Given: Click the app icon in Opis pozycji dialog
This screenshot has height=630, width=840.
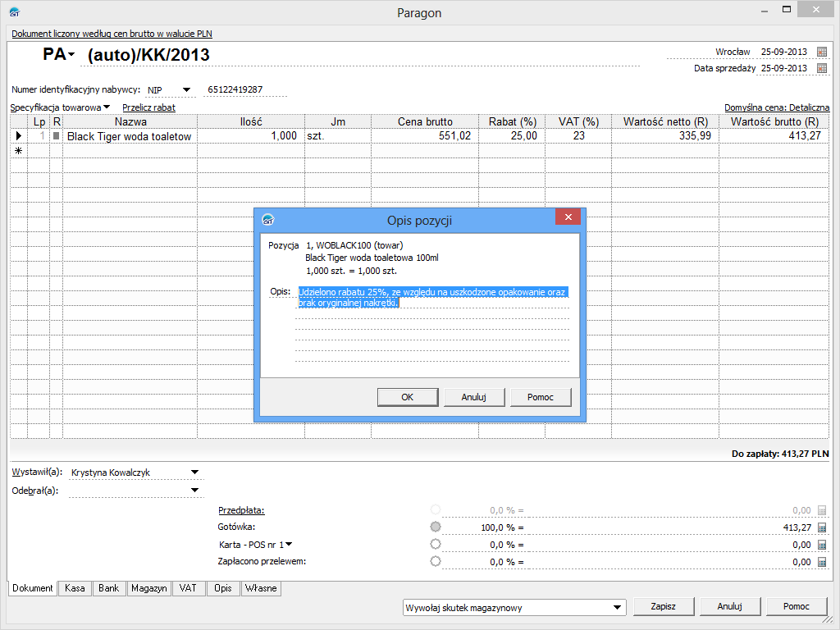Looking at the screenshot, I should pyautogui.click(x=267, y=220).
